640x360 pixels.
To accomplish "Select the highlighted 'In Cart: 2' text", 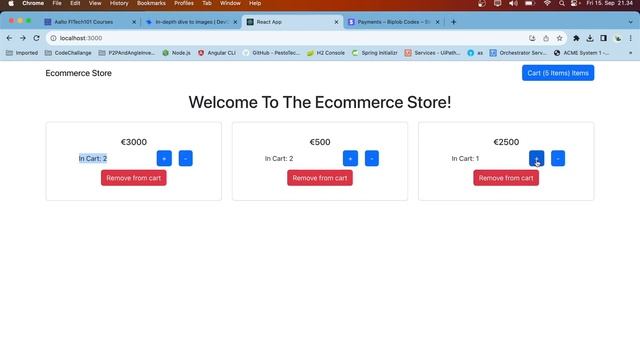I will tap(93, 158).
